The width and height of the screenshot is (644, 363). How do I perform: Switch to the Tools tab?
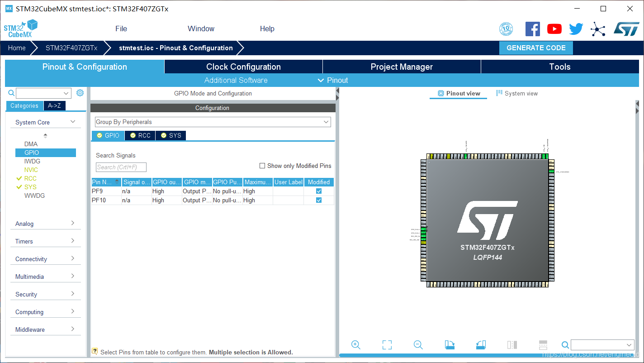pos(560,67)
